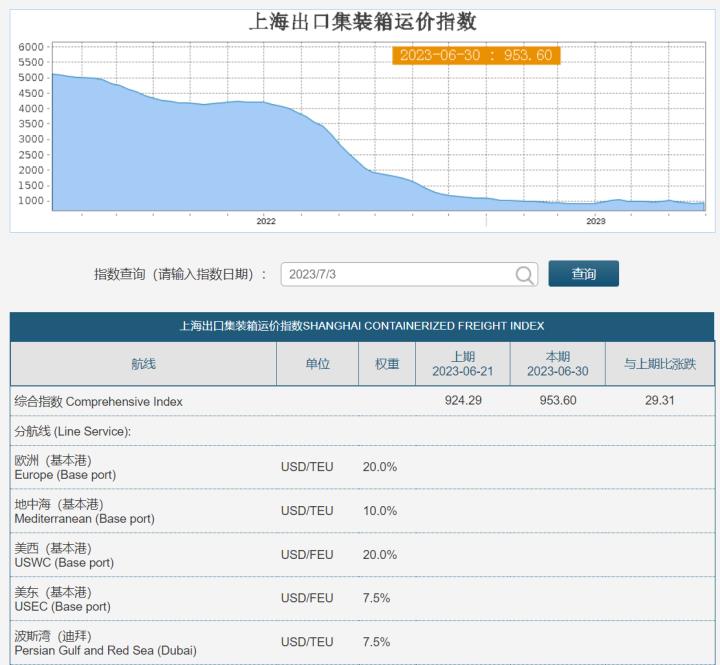Click the 查询 query button
Viewport: 720px width, 665px height.
click(584, 274)
